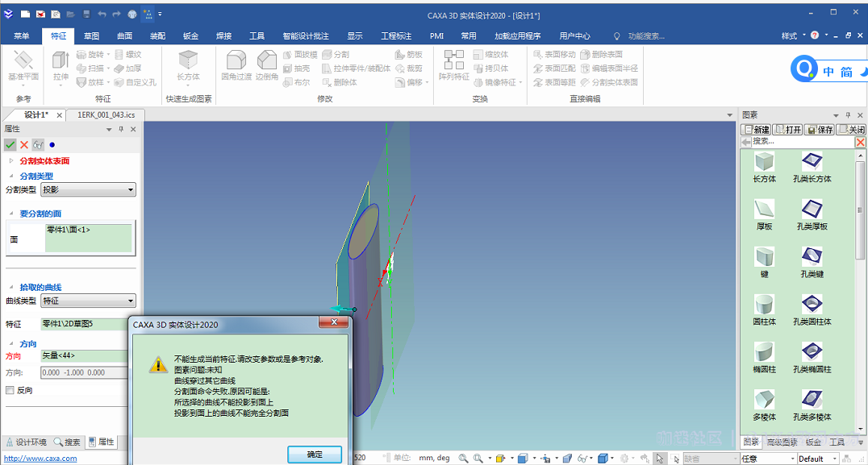Choose the 表面移动 move face tool
Viewport: 868px width, 465px height.
[554, 54]
